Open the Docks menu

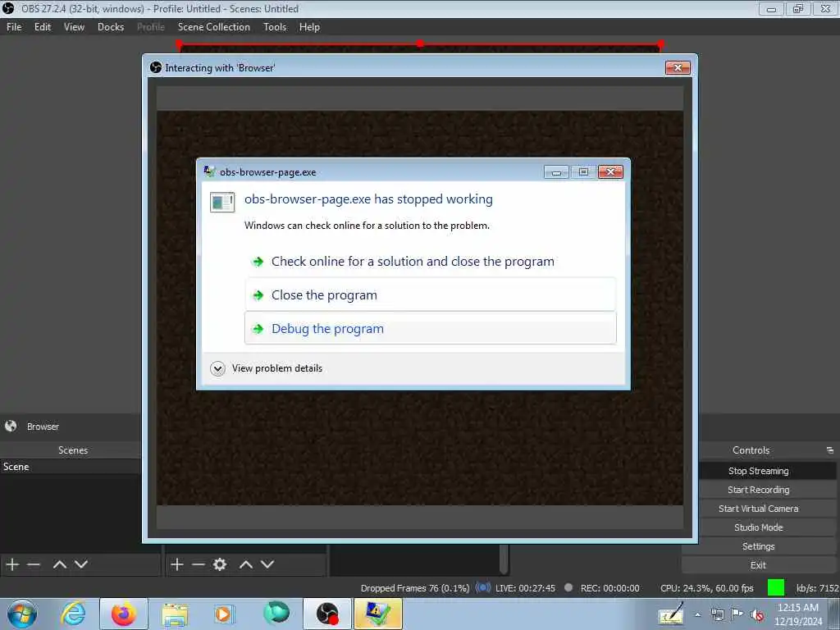111,27
